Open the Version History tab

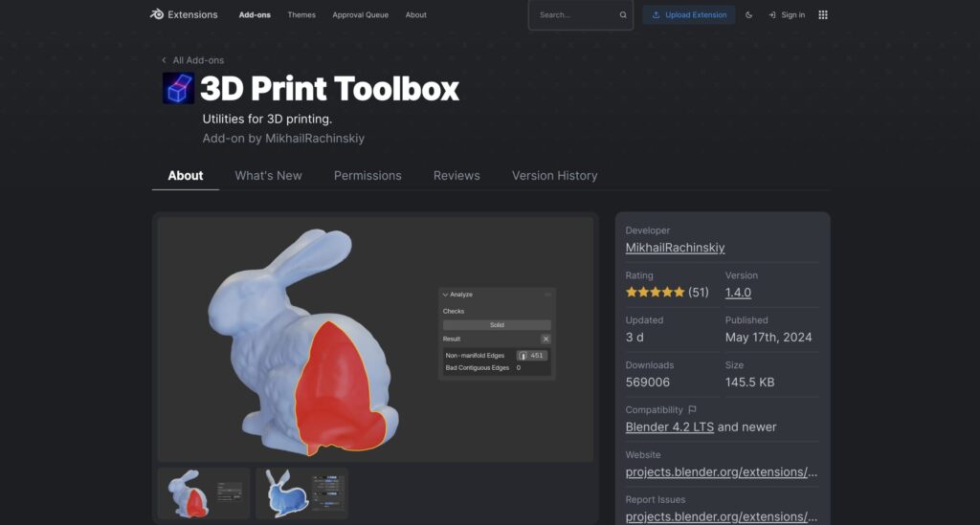(554, 175)
